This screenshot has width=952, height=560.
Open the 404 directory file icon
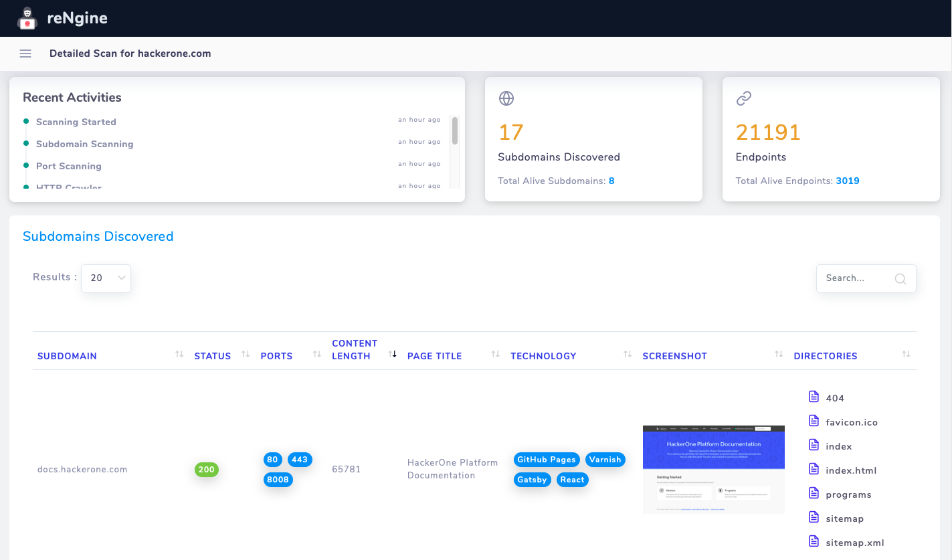tap(814, 397)
